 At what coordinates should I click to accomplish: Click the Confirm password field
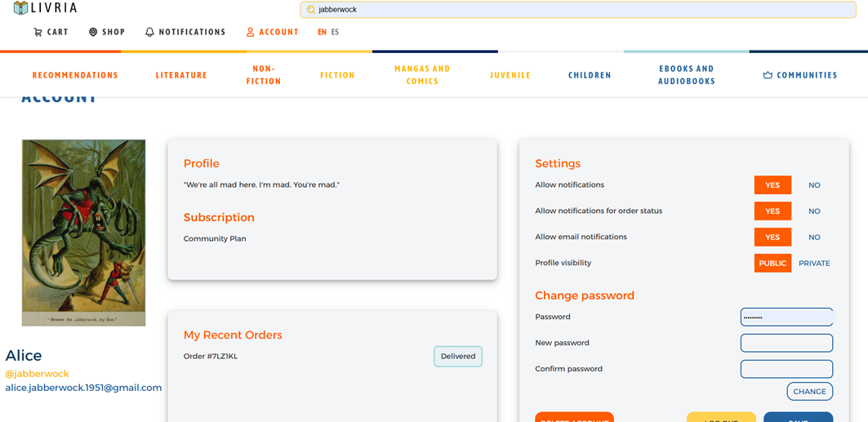[786, 369]
